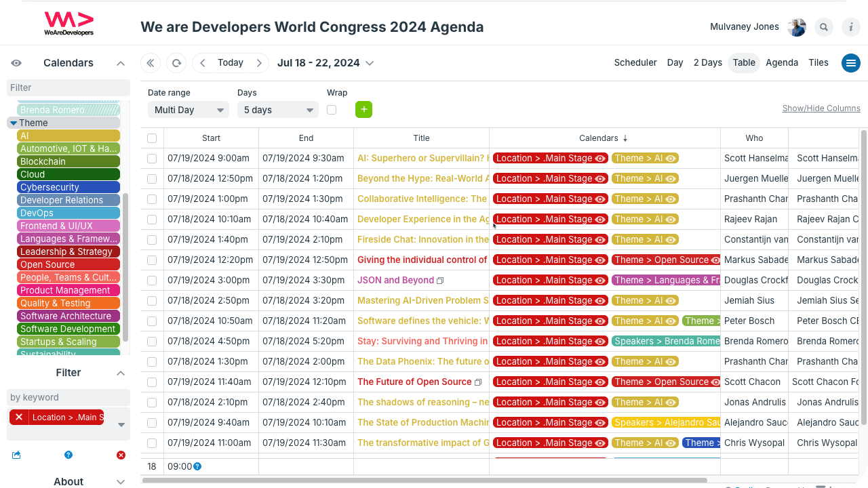Click the by keyword filter field
868x488 pixels.
(x=68, y=397)
